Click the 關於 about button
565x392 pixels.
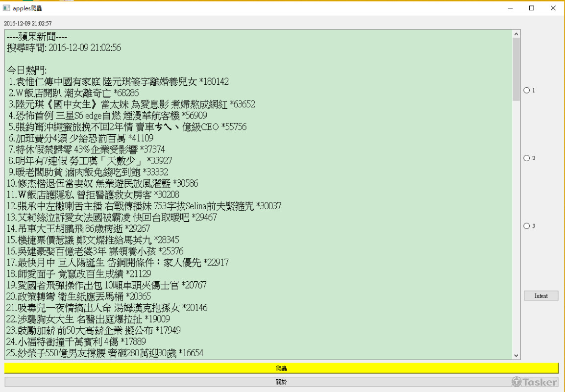pos(281,382)
